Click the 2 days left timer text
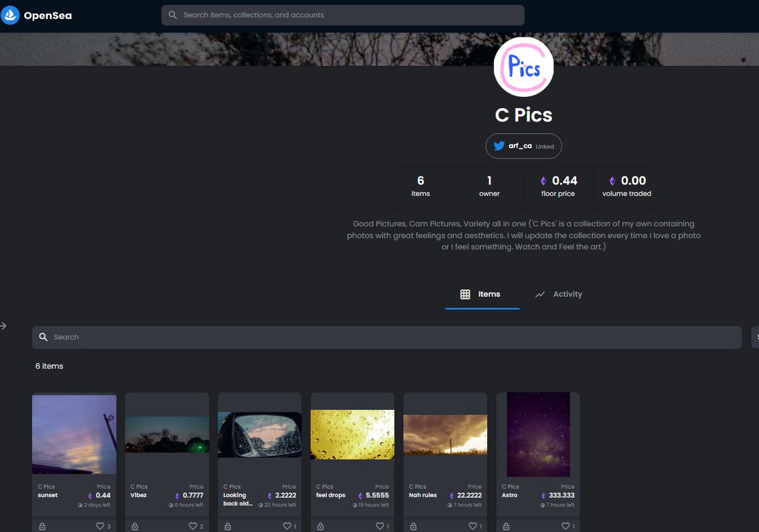 tap(97, 505)
